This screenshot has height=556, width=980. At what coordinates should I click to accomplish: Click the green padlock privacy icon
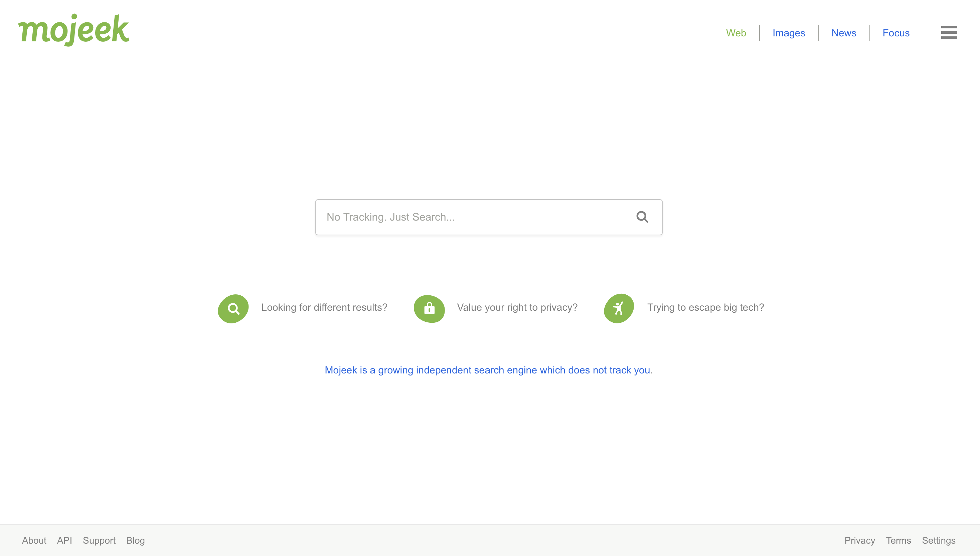(429, 309)
